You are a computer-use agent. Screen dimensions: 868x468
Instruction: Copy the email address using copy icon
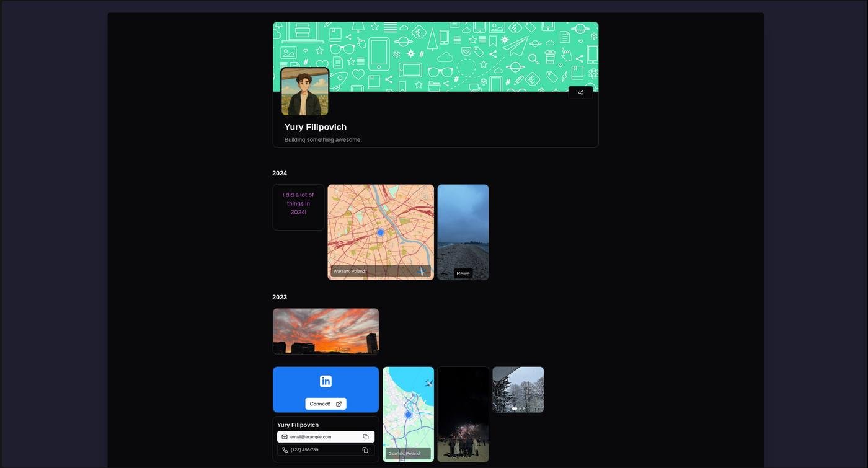coord(366,437)
